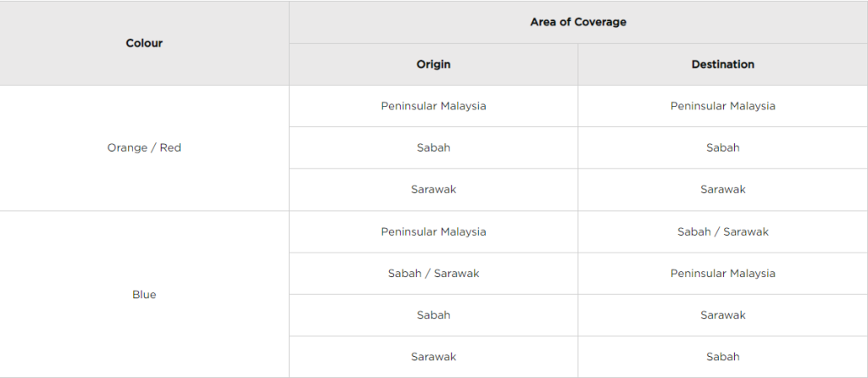Click the "Blue" colour cell
Viewport: 868px width, 378px height.
point(144,294)
